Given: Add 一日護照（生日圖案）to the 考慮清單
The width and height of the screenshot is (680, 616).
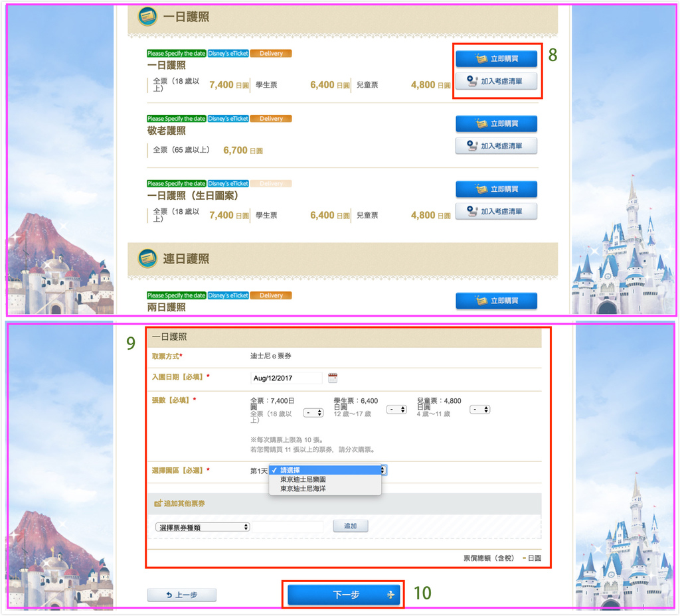Looking at the screenshot, I should pyautogui.click(x=496, y=212).
